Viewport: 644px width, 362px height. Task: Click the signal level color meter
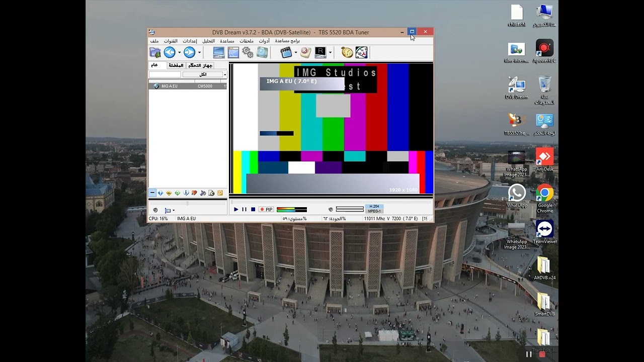point(292,209)
